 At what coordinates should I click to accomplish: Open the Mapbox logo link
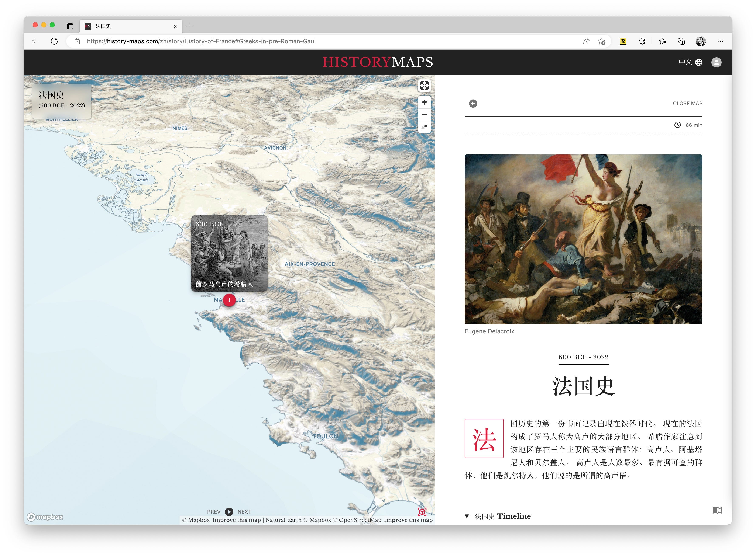45,517
